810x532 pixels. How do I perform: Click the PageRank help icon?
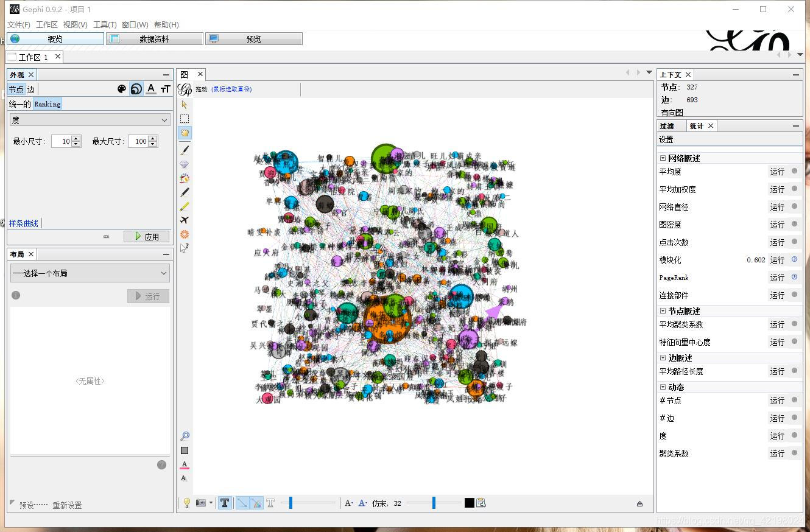(794, 277)
